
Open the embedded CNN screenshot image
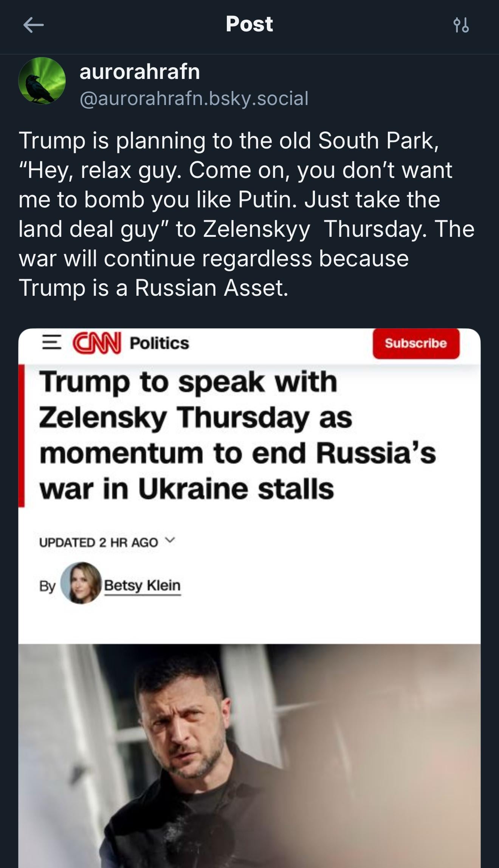[x=249, y=598]
